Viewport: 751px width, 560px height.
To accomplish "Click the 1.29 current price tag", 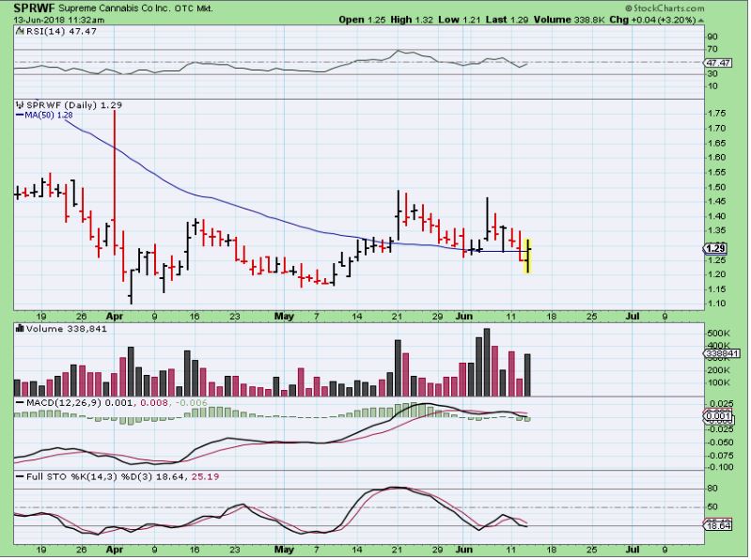I will click(x=715, y=248).
